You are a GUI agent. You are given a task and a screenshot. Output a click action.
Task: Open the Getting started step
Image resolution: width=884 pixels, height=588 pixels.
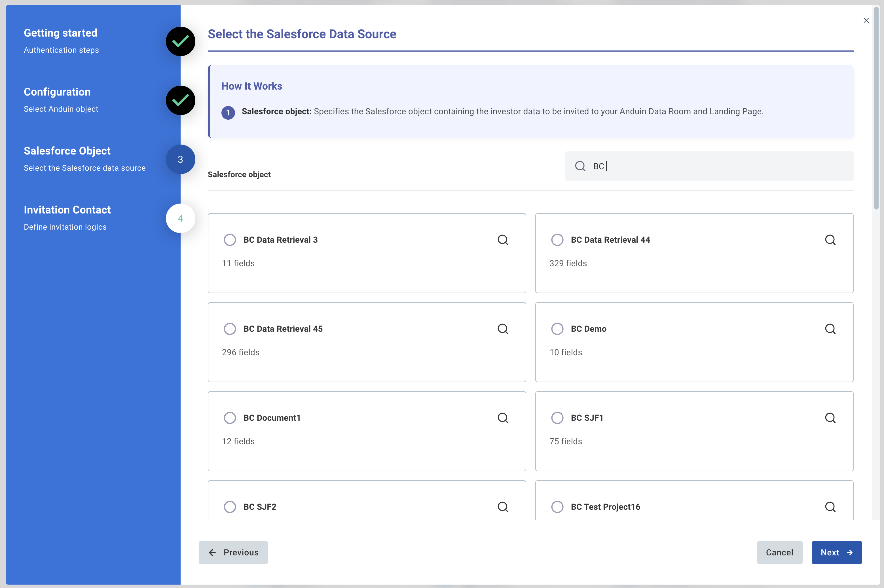(60, 33)
